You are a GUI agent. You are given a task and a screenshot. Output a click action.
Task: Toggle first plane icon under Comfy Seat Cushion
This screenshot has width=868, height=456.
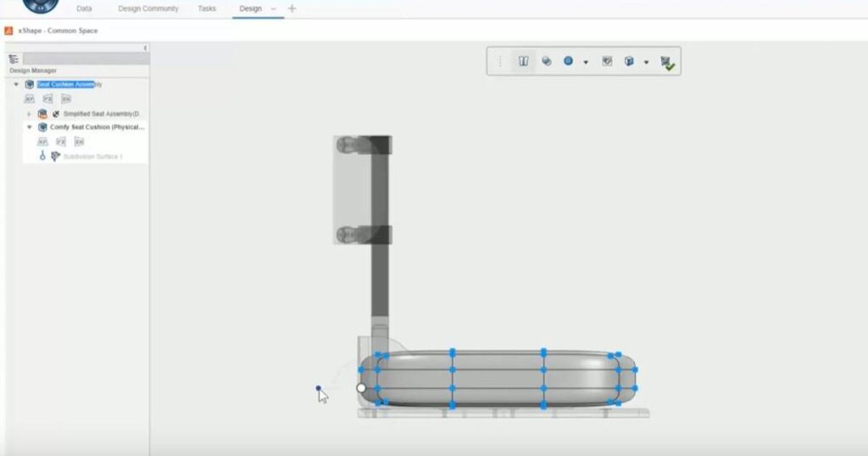point(42,142)
